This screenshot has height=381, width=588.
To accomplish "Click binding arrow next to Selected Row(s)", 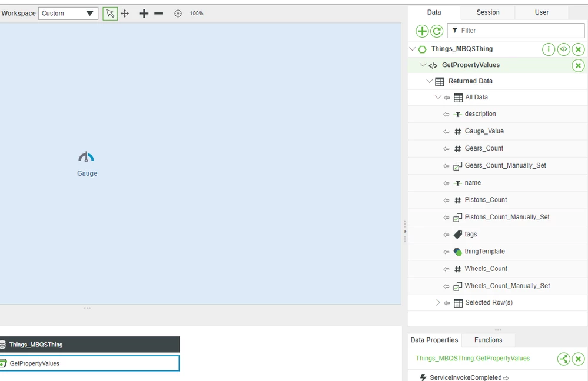I will 447,303.
